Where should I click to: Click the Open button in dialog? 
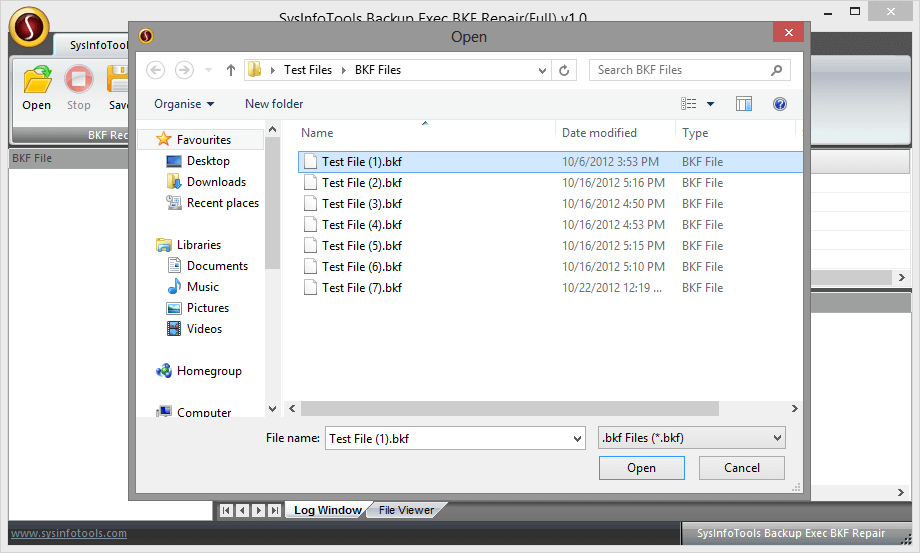[641, 468]
